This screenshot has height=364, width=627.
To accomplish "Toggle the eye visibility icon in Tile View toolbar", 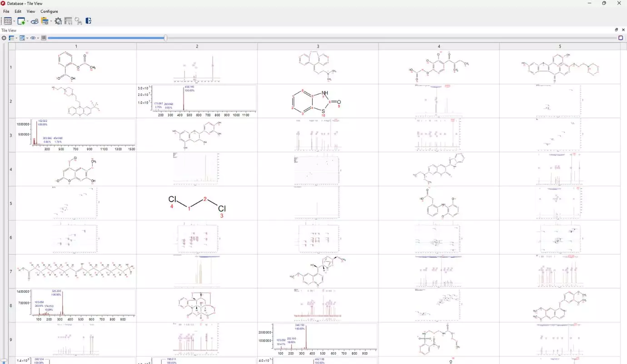I will (x=33, y=38).
